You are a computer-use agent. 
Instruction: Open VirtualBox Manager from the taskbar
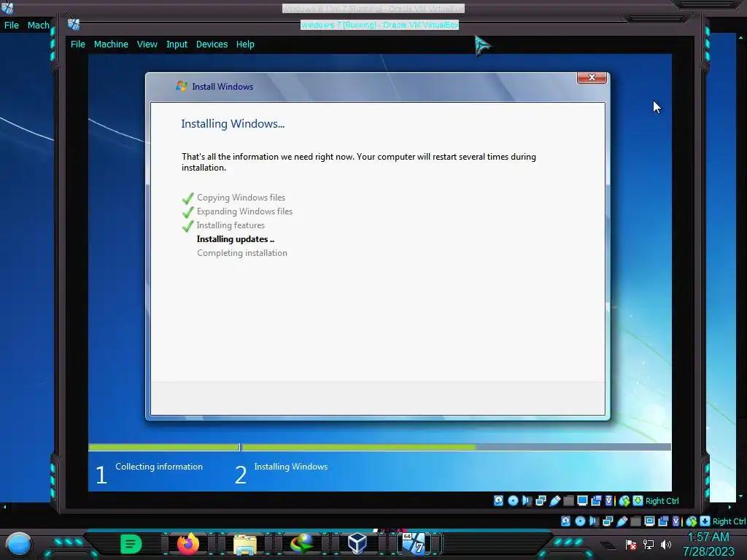(x=357, y=543)
